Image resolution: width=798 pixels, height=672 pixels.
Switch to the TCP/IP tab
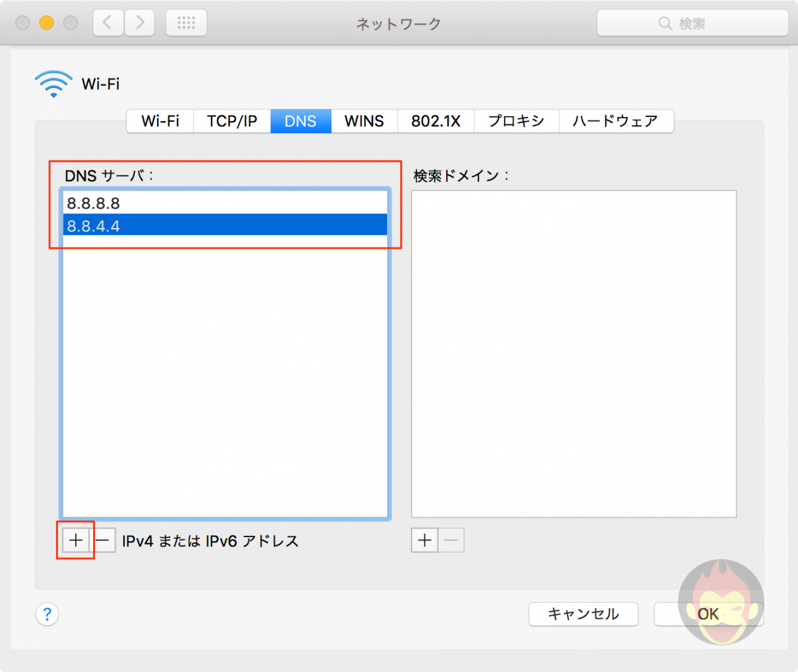click(x=231, y=121)
